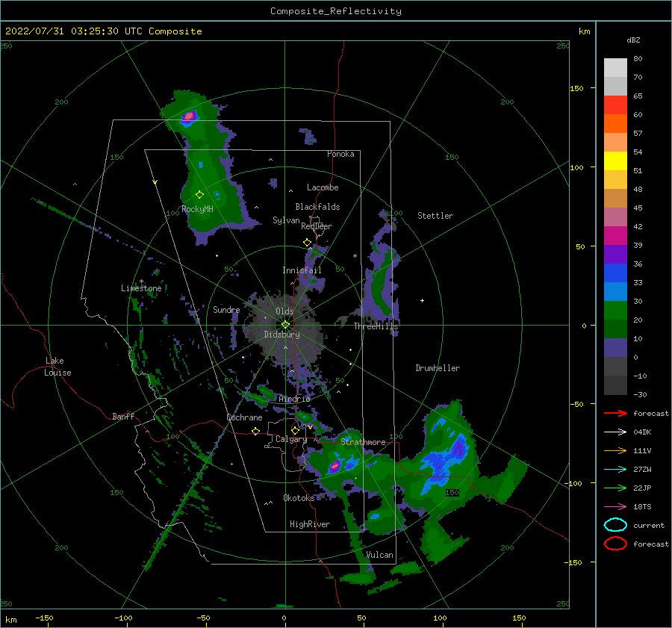This screenshot has height=628, width=672.
Task: Click the Sylvan label
Action: click(286, 220)
